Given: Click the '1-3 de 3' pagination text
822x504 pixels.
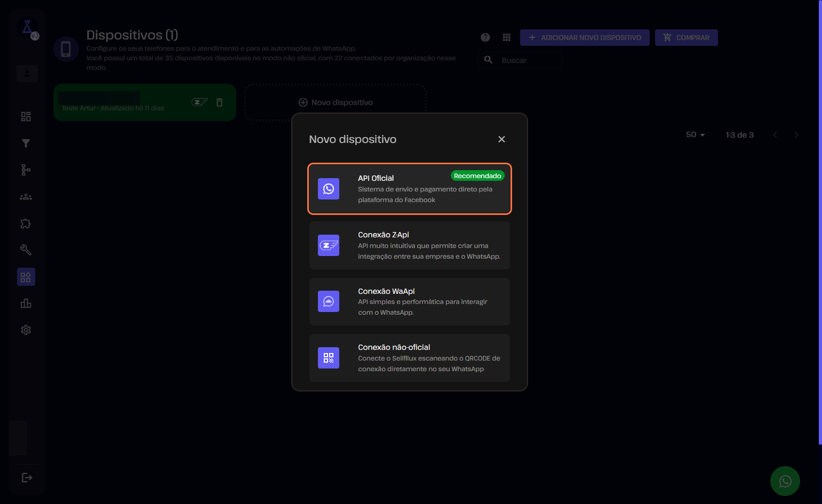Looking at the screenshot, I should click(x=739, y=135).
